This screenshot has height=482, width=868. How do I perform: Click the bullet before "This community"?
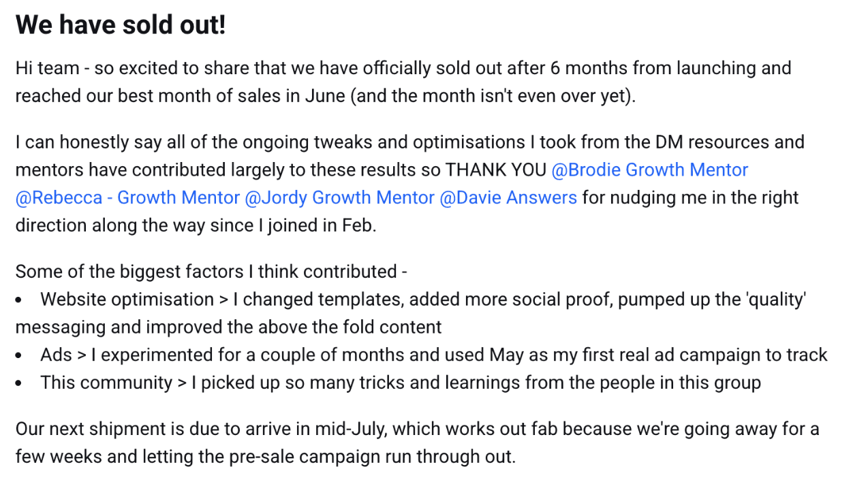pos(18,383)
